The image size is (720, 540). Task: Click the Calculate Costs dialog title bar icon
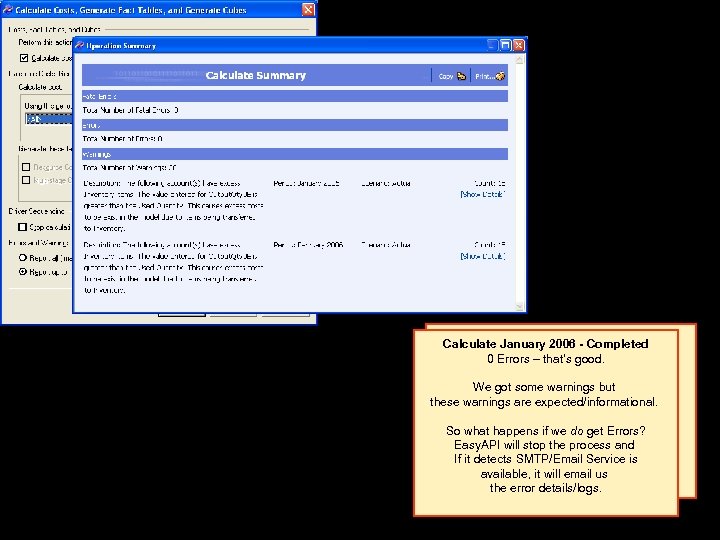coord(8,10)
